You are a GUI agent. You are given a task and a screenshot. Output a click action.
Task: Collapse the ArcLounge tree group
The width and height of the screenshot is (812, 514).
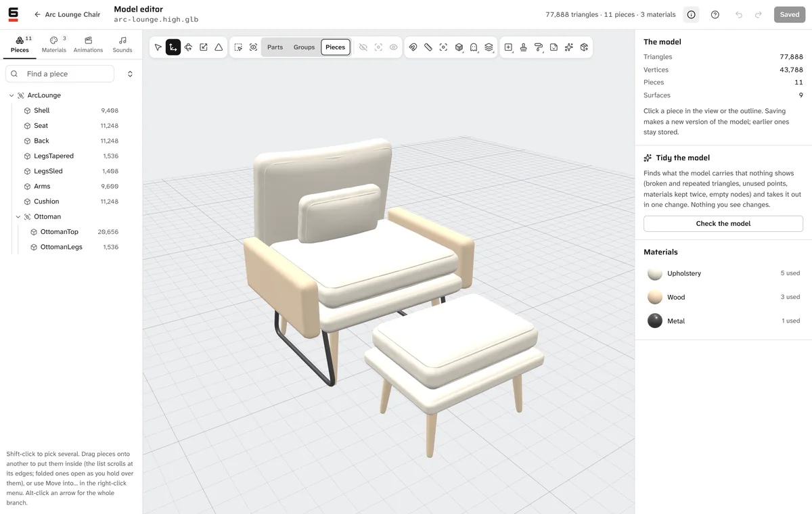point(12,95)
